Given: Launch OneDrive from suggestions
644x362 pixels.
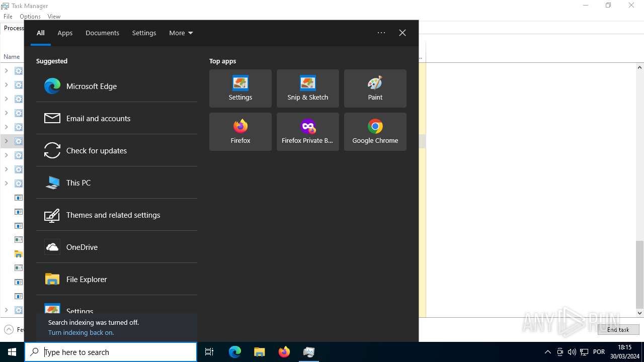Looking at the screenshot, I should pyautogui.click(x=116, y=247).
